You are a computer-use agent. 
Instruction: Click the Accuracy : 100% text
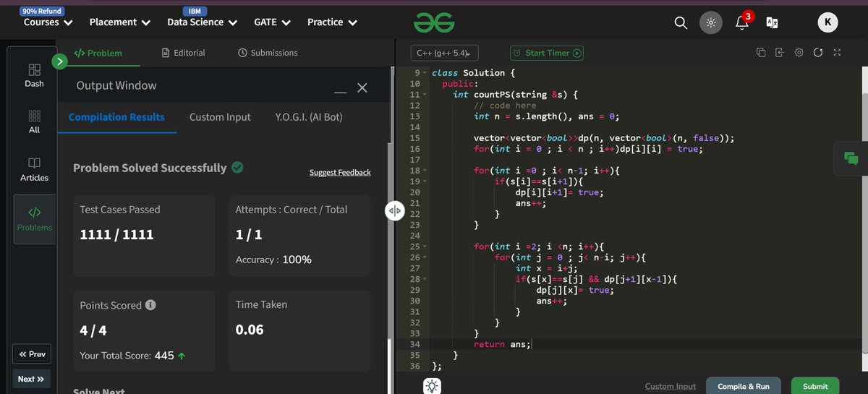pos(273,259)
